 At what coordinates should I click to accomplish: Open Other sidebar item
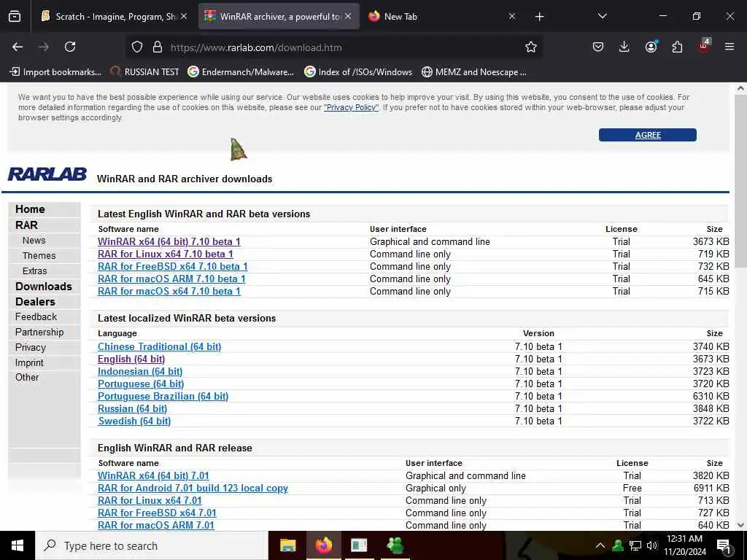click(27, 377)
